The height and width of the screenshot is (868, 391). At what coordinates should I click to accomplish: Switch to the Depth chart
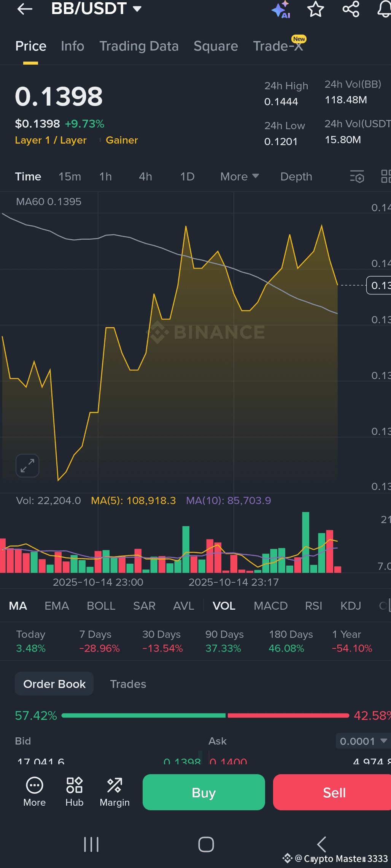click(x=296, y=177)
